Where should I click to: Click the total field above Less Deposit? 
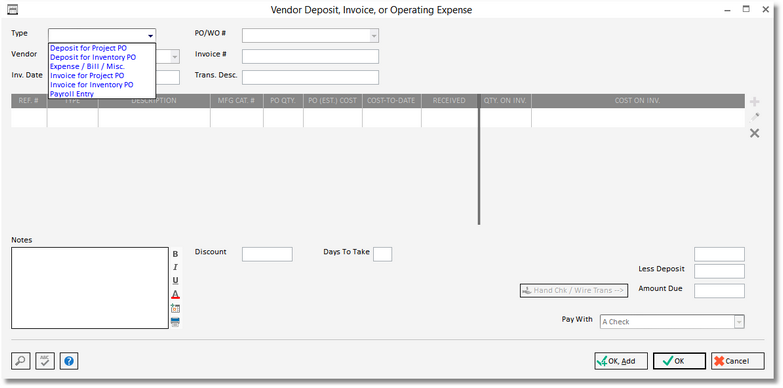pyautogui.click(x=719, y=254)
